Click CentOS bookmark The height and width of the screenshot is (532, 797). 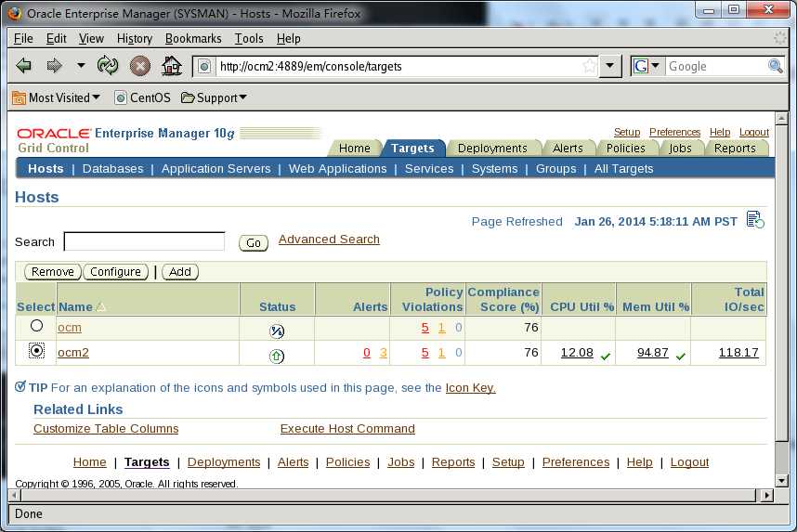pyautogui.click(x=142, y=97)
